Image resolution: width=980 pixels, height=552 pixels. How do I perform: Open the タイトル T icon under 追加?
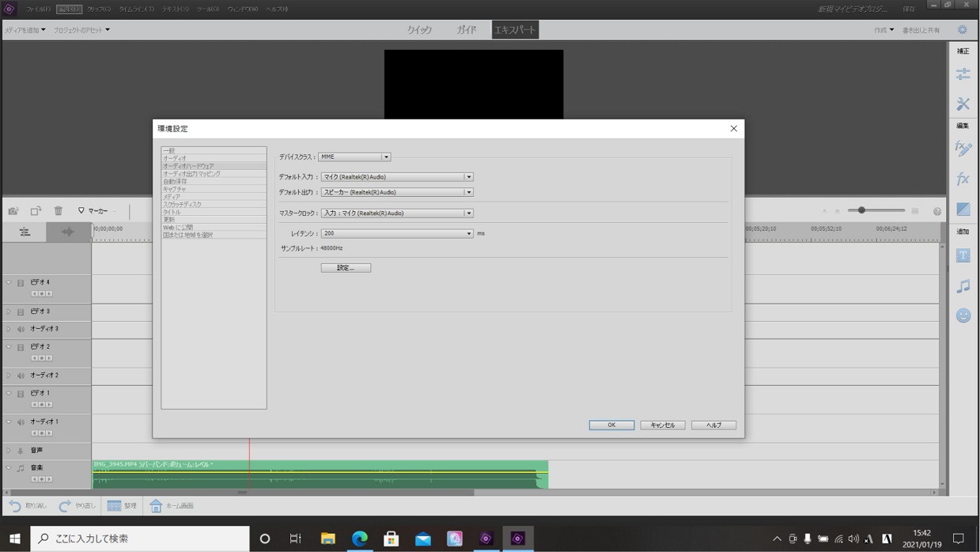[x=963, y=255]
